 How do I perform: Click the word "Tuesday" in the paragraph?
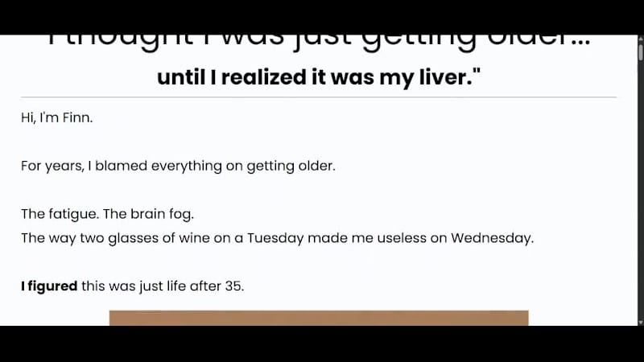tap(275, 238)
